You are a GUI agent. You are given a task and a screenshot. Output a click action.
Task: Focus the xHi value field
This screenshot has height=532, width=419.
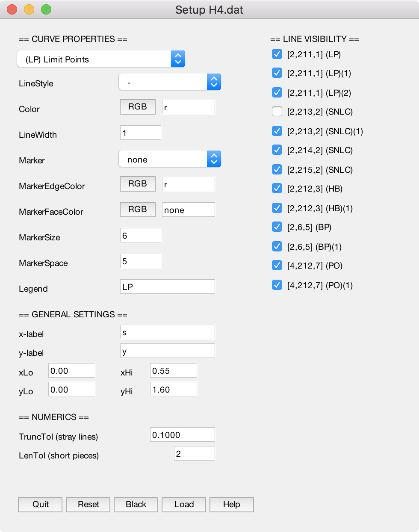174,370
